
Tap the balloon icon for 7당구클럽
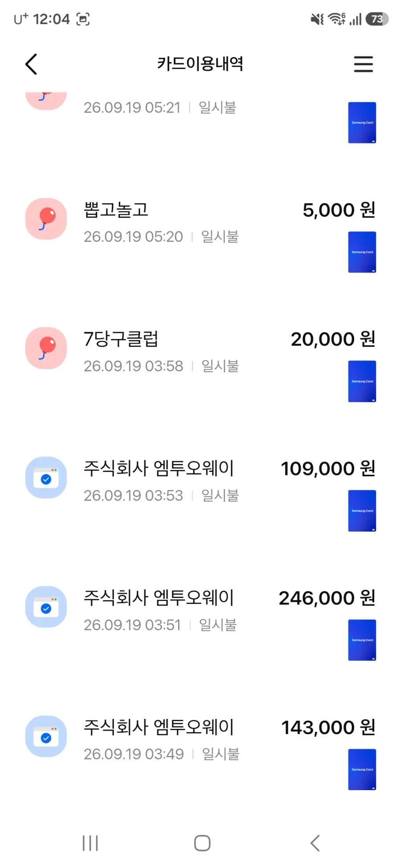[x=46, y=348]
